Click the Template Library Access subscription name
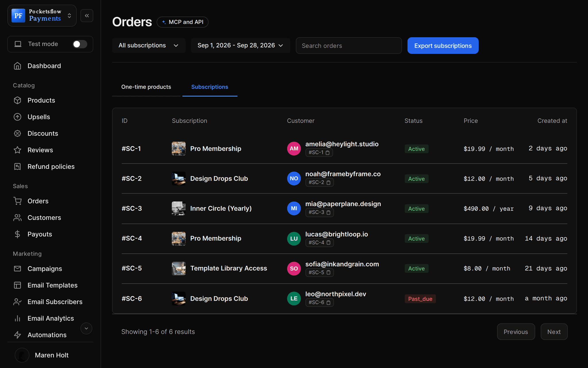Image resolution: width=588 pixels, height=368 pixels. pyautogui.click(x=229, y=268)
